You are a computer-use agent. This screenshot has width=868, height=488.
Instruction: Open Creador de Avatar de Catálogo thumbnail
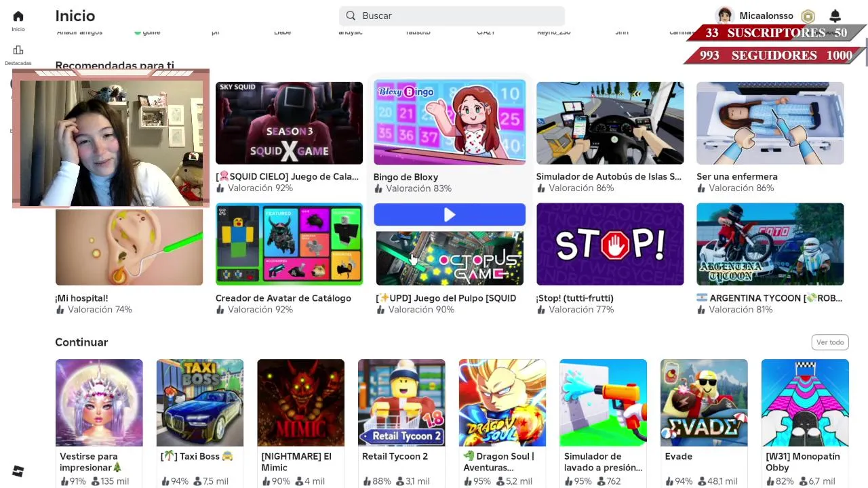(289, 244)
